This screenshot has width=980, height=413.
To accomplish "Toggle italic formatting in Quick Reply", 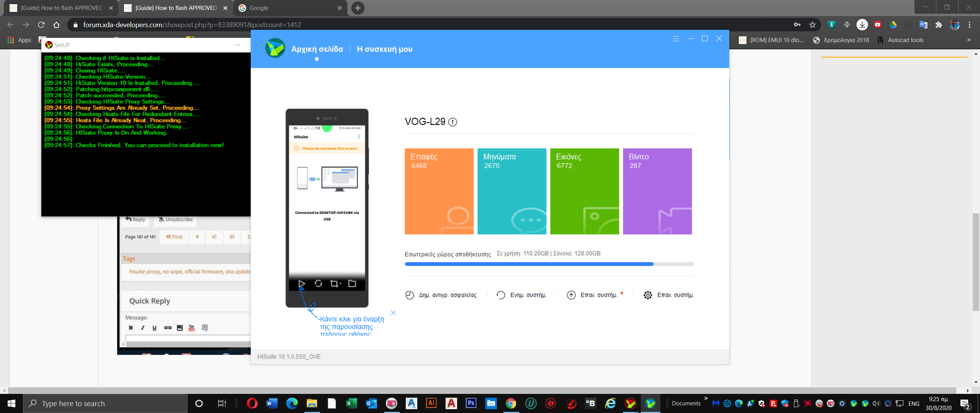I will pyautogui.click(x=143, y=328).
